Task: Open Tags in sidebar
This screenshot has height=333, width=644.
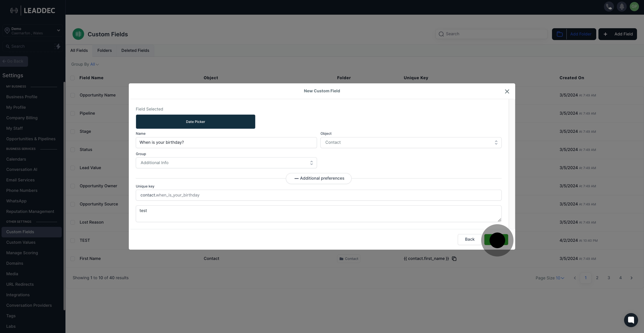Action: (11, 316)
